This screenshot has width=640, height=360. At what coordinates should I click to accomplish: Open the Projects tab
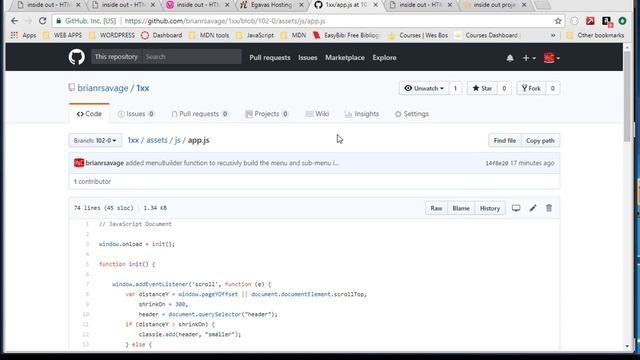(x=267, y=114)
